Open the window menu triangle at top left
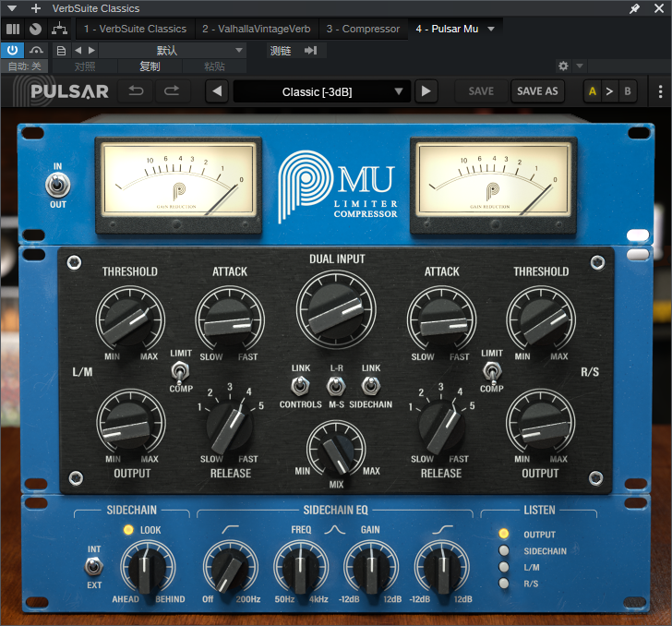Screen dimensions: 672x626 pos(12,8)
